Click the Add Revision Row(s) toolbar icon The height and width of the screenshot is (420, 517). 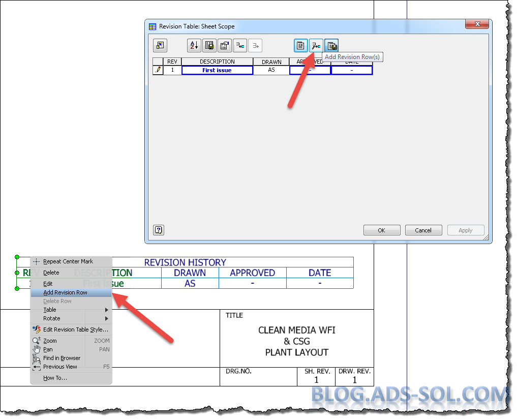[316, 45]
